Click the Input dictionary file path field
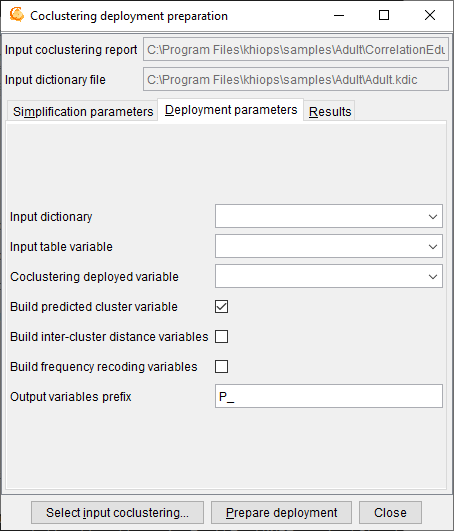Screen dimensions: 454x531 [x=296, y=80]
